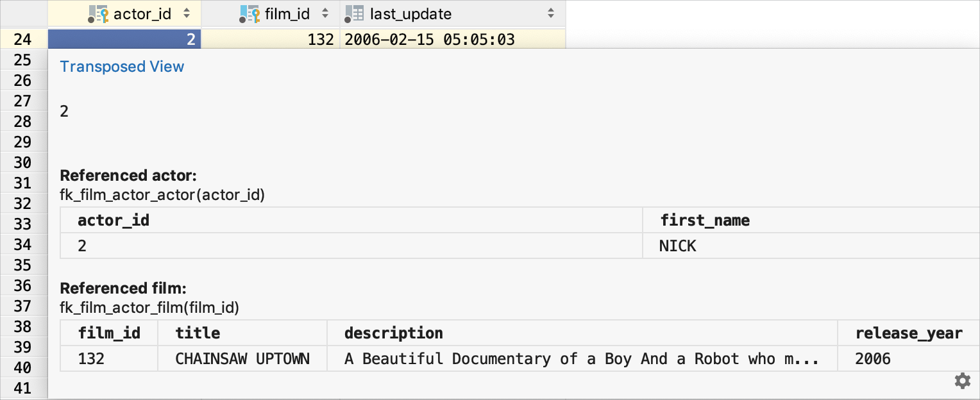Image resolution: width=980 pixels, height=400 pixels.
Task: Open the settings gear at bottom right
Action: coord(963,381)
